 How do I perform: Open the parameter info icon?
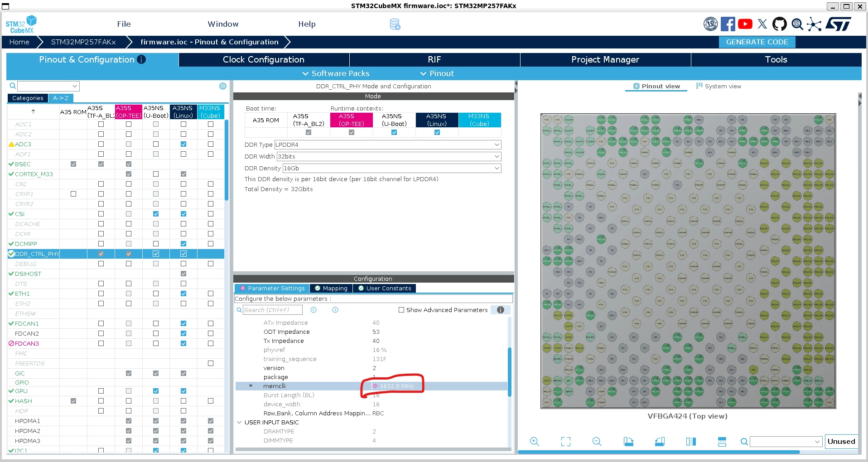(501, 310)
